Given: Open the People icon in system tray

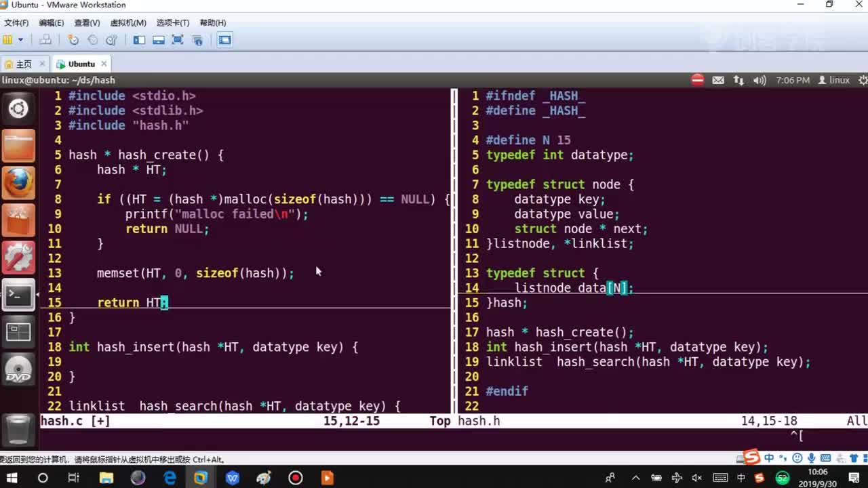Looking at the screenshot, I should pyautogui.click(x=610, y=478).
